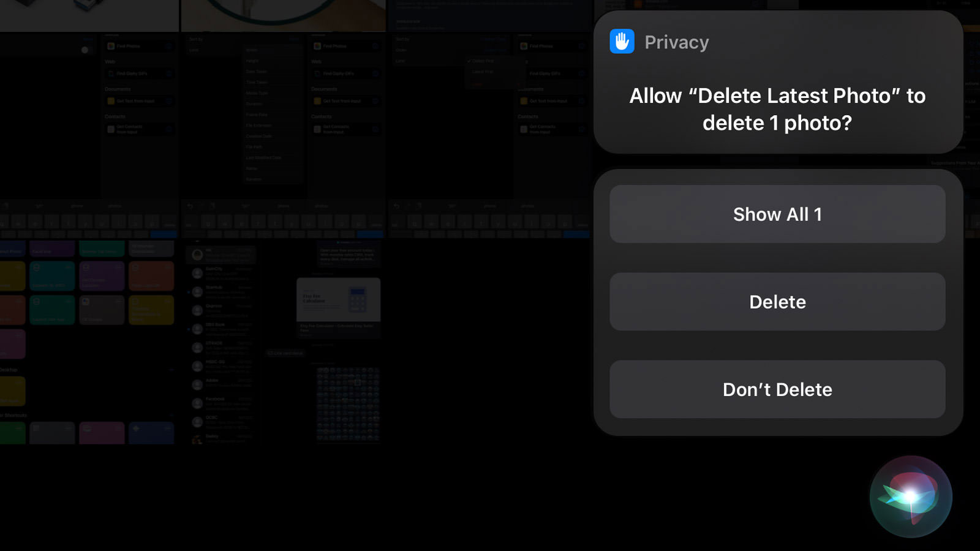Toggle the dimmed switch in Shortcuts screenshot

point(85,50)
